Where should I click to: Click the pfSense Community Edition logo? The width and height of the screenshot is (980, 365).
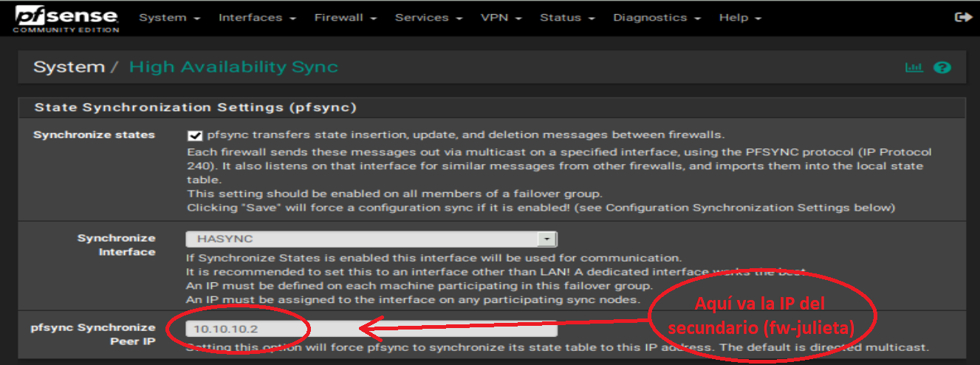click(x=66, y=19)
